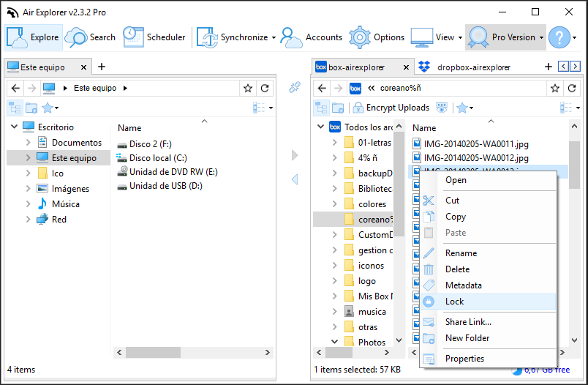This screenshot has width=588, height=385.
Task: Choose Open from context menu
Action: click(488, 180)
